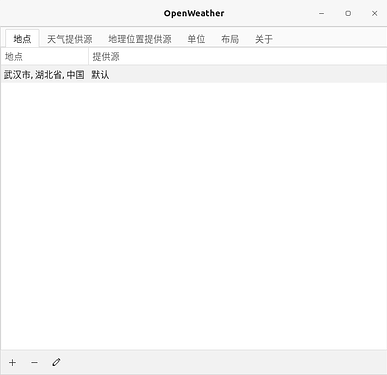
Task: Sort list by 提供源 column header
Action: coord(238,56)
